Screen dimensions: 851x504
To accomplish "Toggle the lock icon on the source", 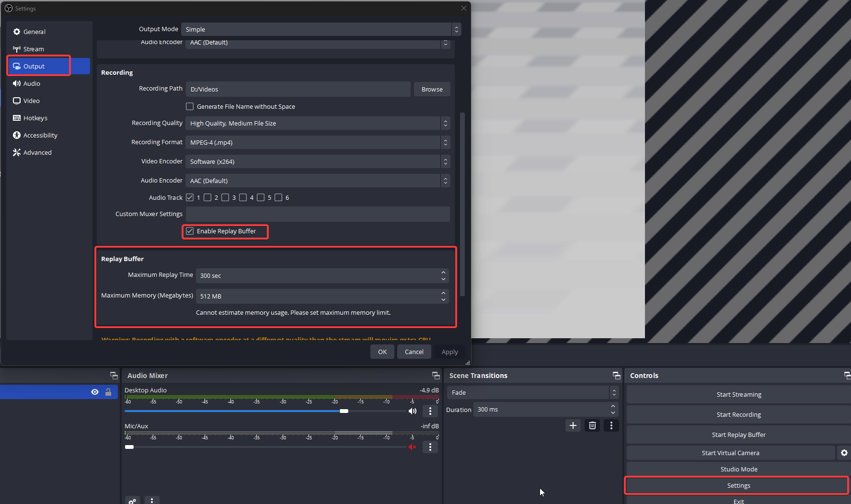I will (108, 392).
